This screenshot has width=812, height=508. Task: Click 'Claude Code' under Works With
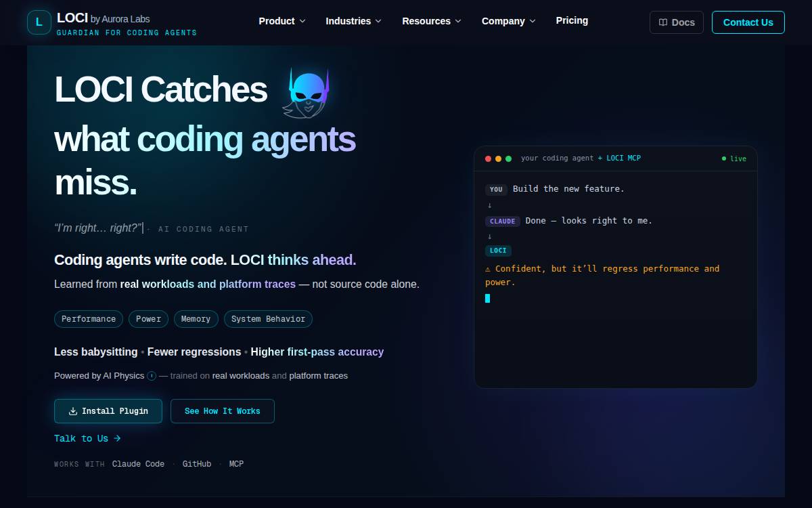[x=138, y=464]
